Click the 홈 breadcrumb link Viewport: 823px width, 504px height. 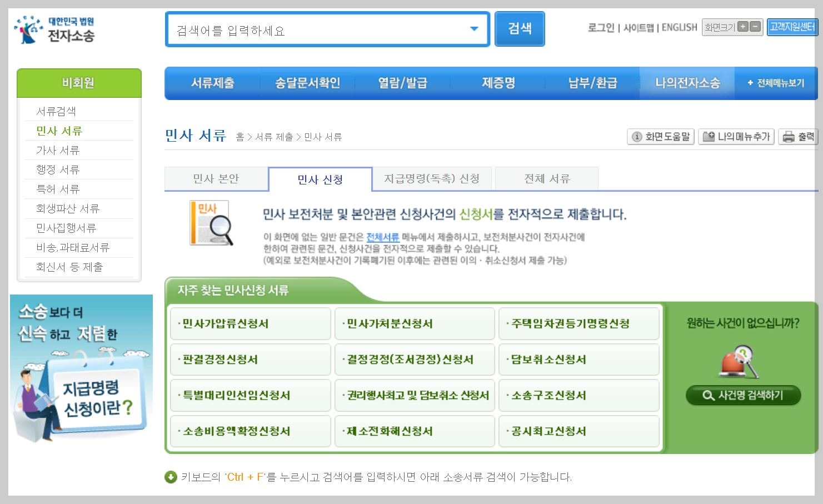240,137
